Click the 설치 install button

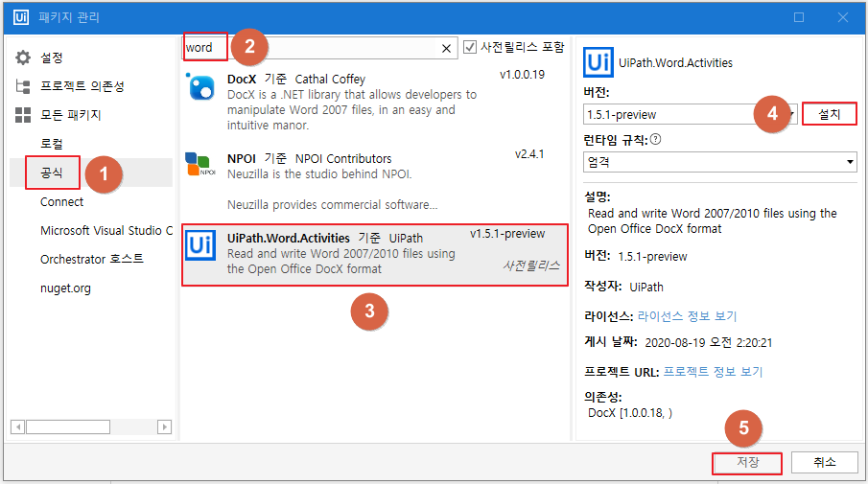pos(830,114)
